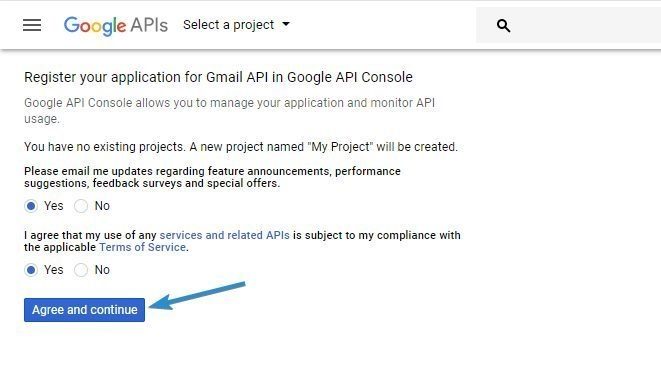
Task: Click the 'Google API Console allows you' description text
Action: 229,111
